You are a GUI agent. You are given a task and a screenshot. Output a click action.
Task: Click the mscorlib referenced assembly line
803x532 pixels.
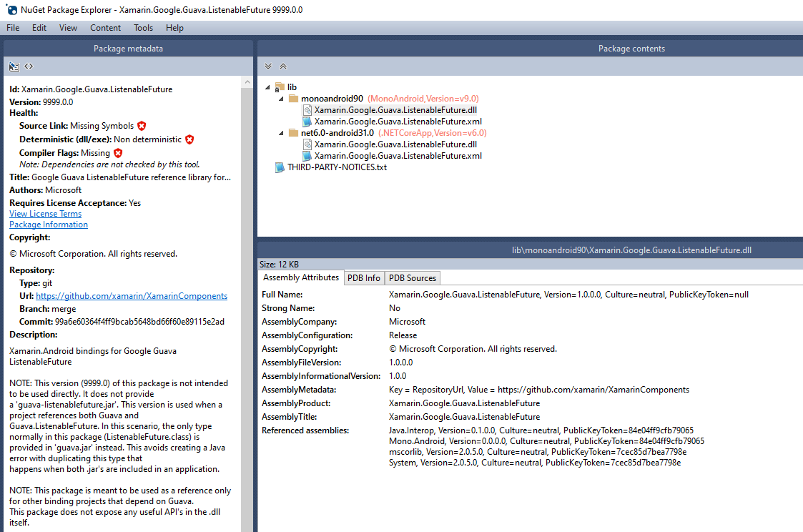(538, 452)
